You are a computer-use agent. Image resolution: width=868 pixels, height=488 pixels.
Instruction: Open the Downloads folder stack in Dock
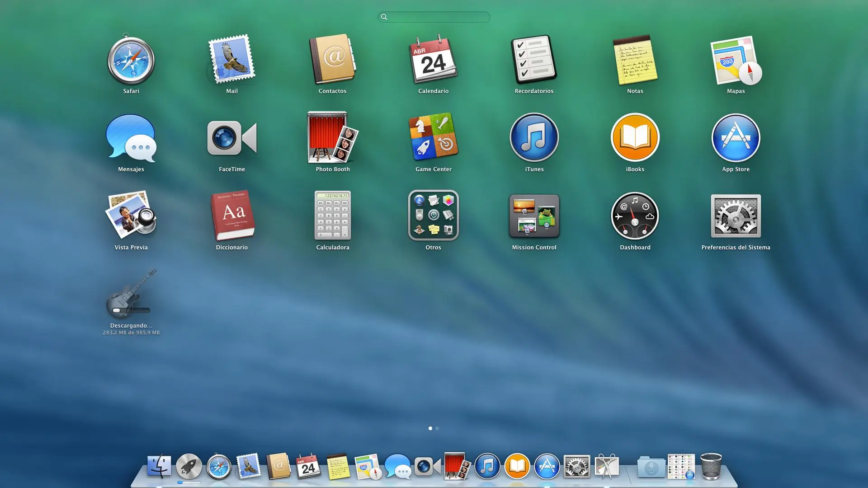(651, 466)
